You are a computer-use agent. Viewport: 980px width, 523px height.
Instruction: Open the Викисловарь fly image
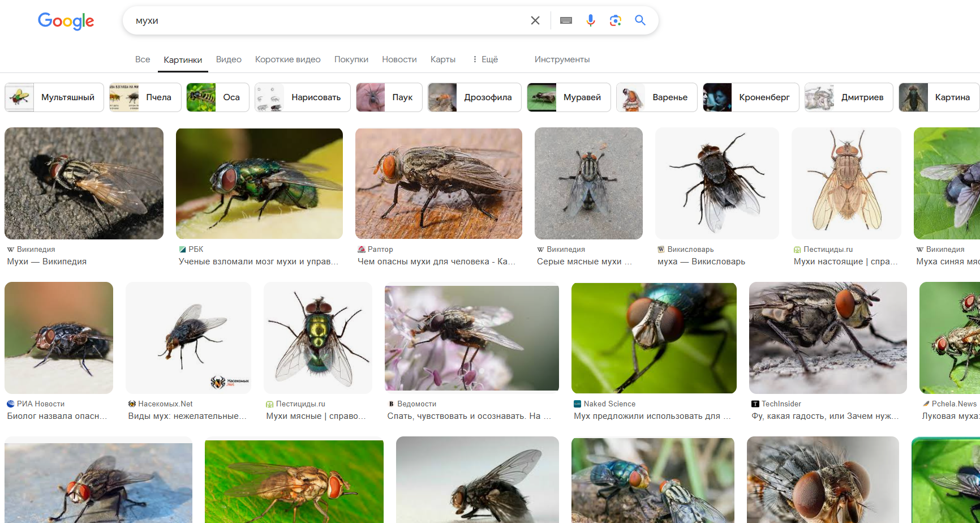tap(717, 183)
